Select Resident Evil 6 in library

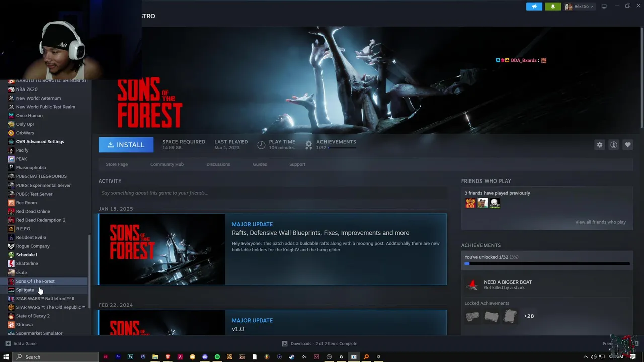31,237
